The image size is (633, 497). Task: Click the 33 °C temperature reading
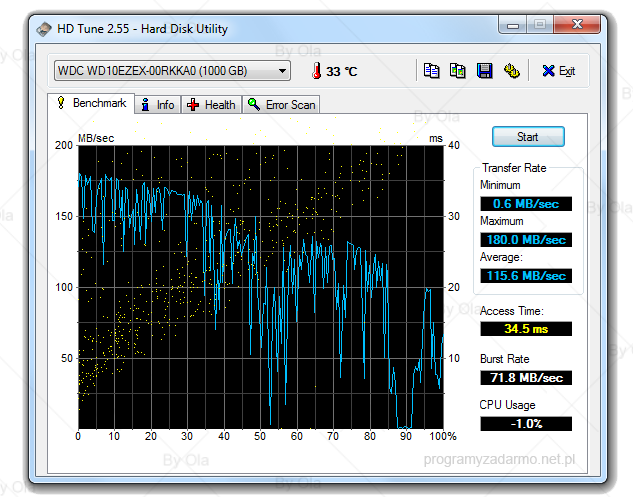(342, 71)
